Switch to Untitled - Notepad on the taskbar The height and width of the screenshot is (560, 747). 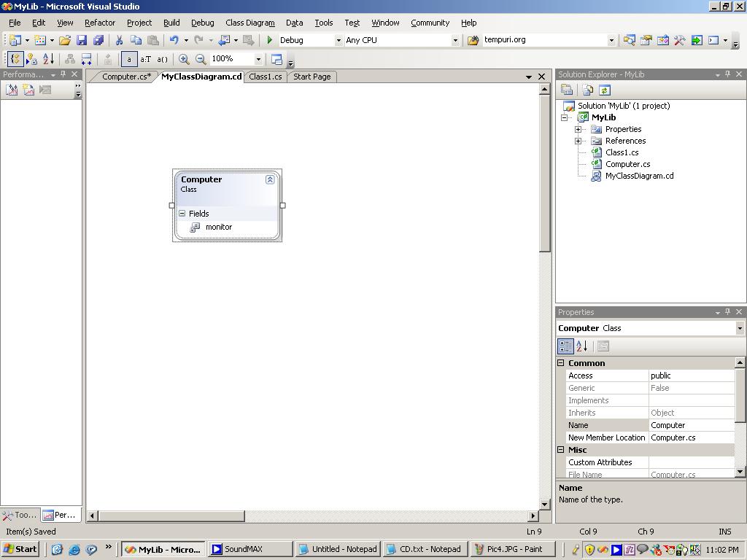click(337, 549)
